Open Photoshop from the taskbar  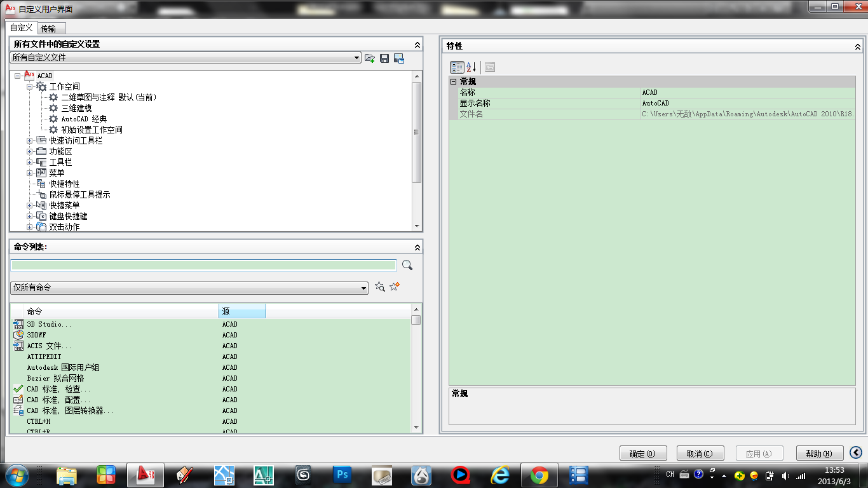[342, 475]
